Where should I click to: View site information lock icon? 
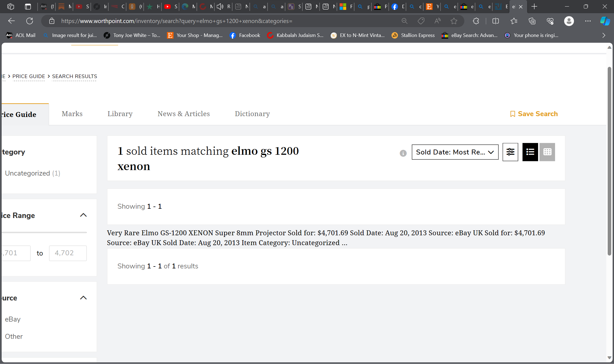pyautogui.click(x=52, y=21)
